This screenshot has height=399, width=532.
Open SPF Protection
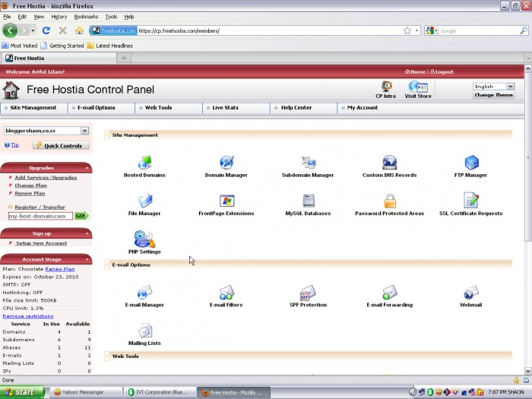[308, 293]
